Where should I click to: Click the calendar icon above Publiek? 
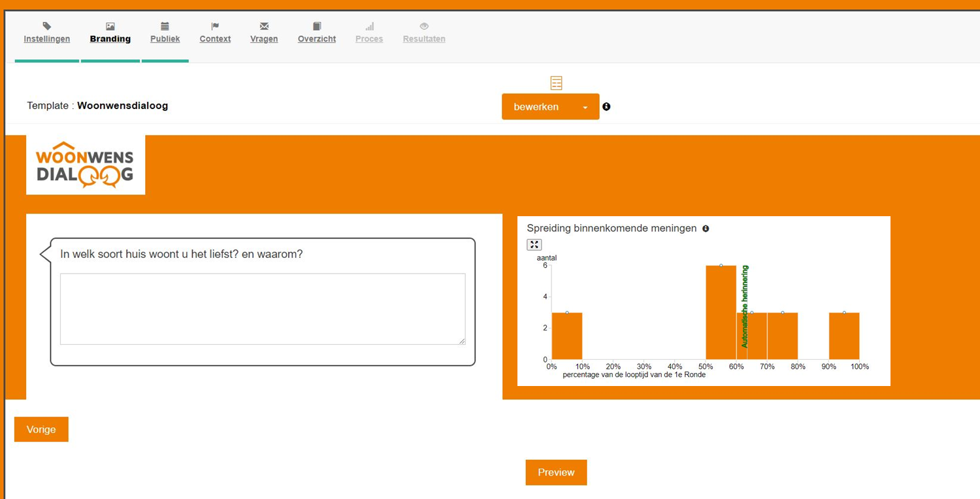(x=165, y=26)
